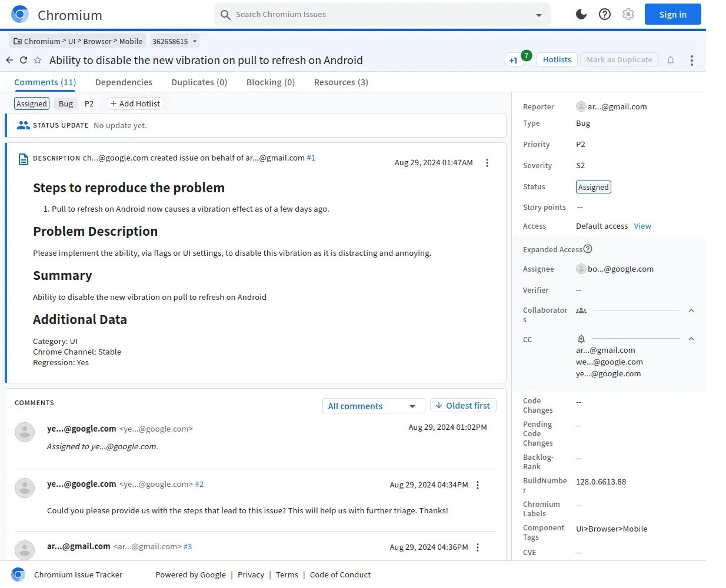Viewport: 726px width, 588px height.
Task: Click ar...@gmail.com avatar in comment #3
Action: (x=25, y=550)
